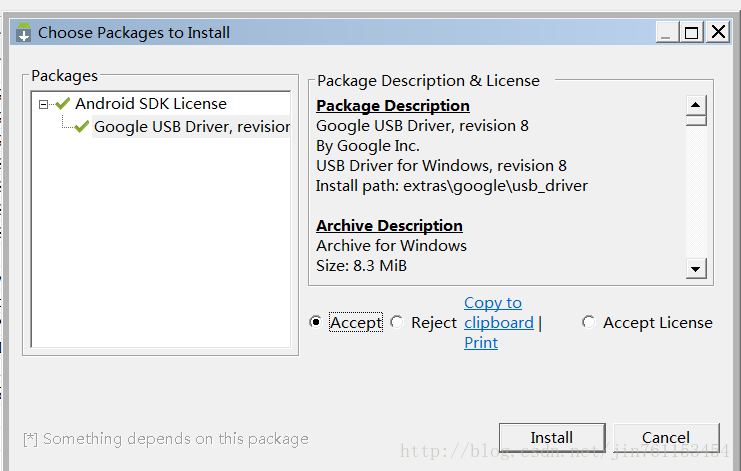Viewport: 741px width, 471px height.
Task: Click the Install button
Action: click(552, 437)
